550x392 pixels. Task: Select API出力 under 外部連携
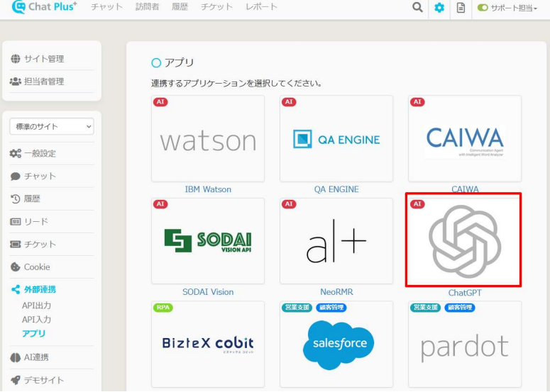pyautogui.click(x=36, y=306)
